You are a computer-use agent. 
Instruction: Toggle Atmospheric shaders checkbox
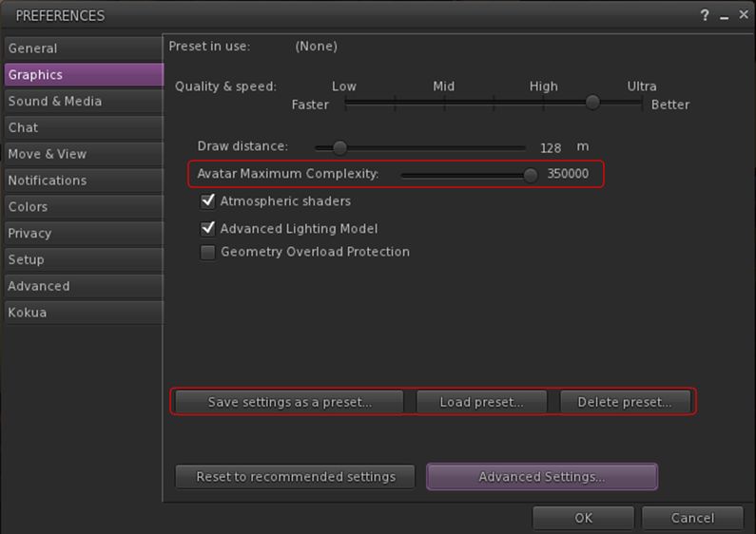pyautogui.click(x=208, y=201)
